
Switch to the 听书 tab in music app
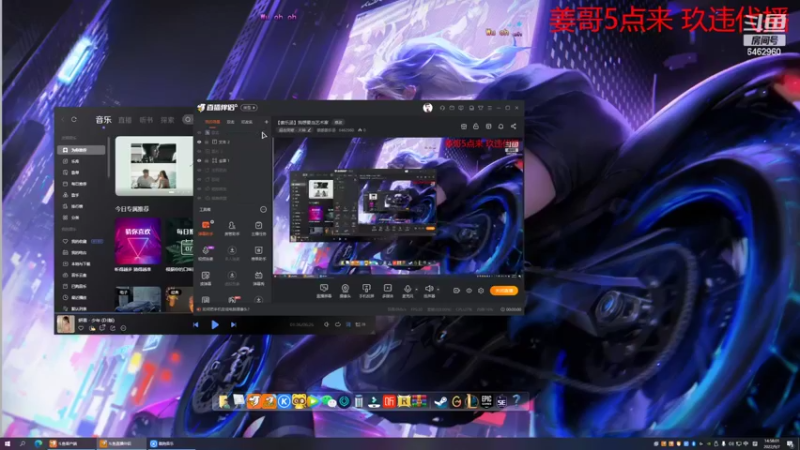(x=146, y=120)
